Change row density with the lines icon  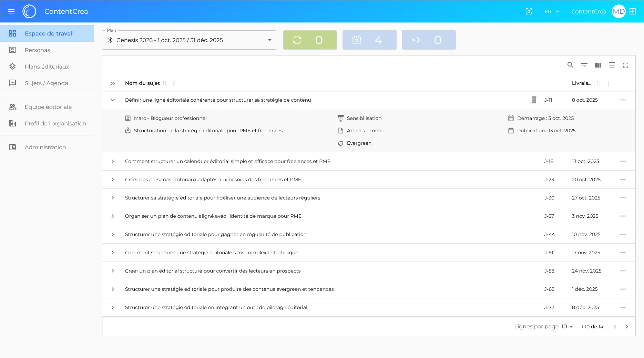point(612,65)
